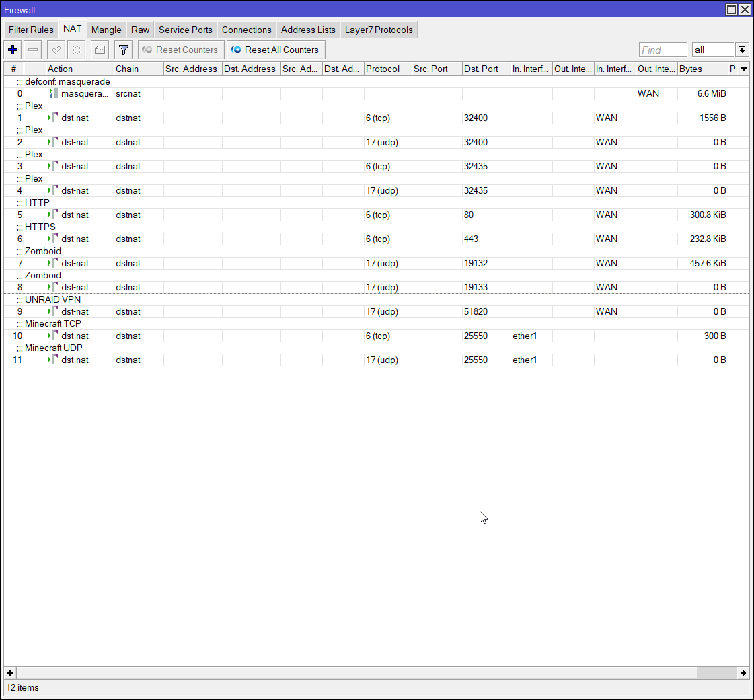
Task: Select the HTTP comment row
Action: pyautogui.click(x=377, y=202)
